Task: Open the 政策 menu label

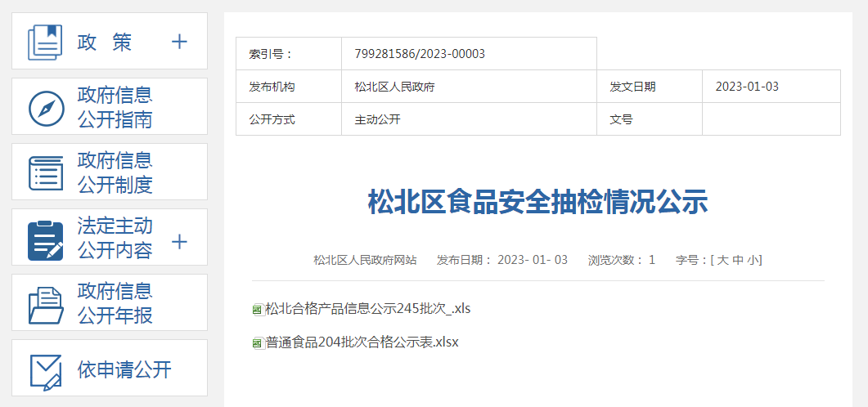Action: [x=105, y=42]
